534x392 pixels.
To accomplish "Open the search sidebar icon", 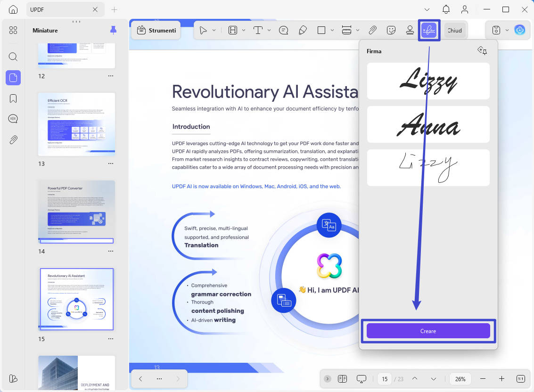I will click(13, 57).
